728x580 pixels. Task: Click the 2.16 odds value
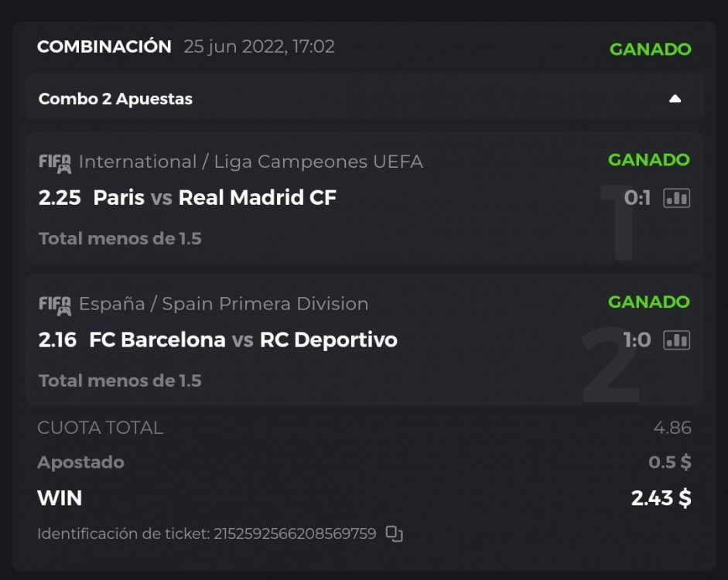[x=58, y=340]
